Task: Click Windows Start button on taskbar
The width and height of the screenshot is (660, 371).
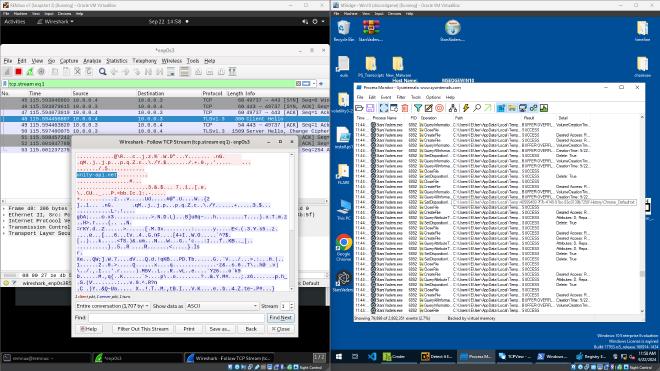Action: tap(339, 357)
